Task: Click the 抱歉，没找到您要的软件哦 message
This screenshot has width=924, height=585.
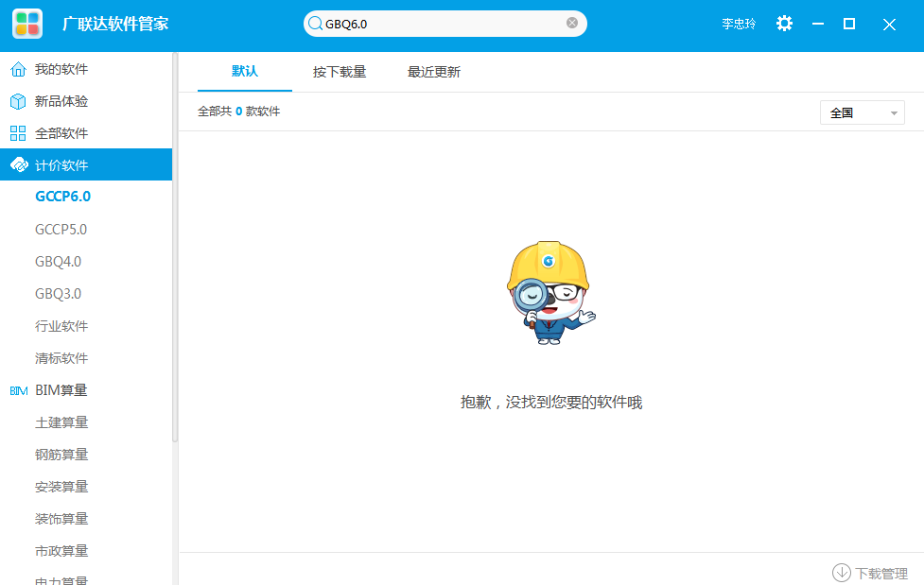Action: (x=551, y=403)
